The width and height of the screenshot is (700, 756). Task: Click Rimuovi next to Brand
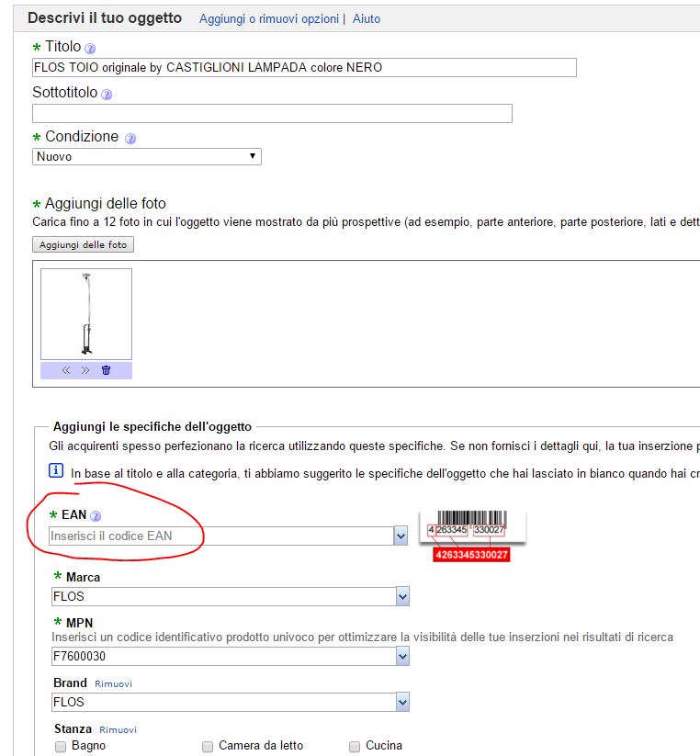click(x=113, y=683)
